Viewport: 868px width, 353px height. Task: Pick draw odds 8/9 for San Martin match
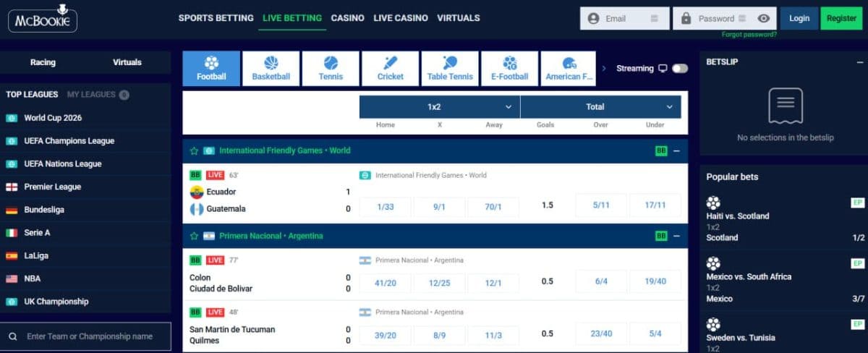pos(439,335)
